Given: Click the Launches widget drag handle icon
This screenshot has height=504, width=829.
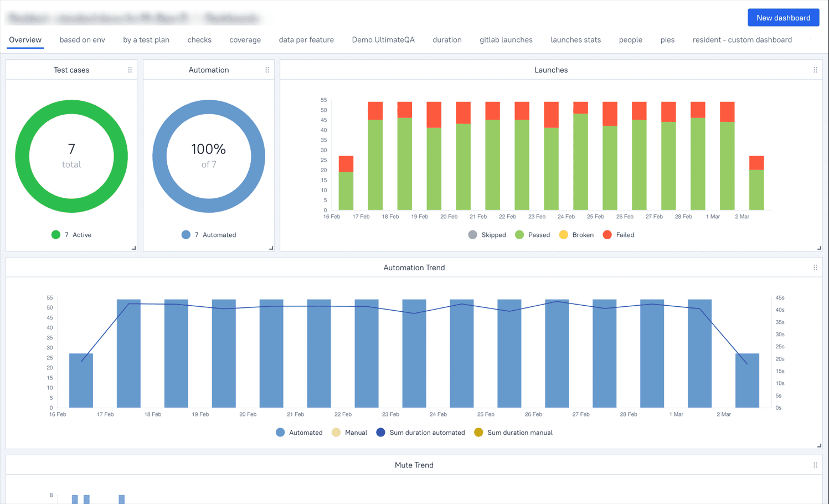Looking at the screenshot, I should point(815,70).
